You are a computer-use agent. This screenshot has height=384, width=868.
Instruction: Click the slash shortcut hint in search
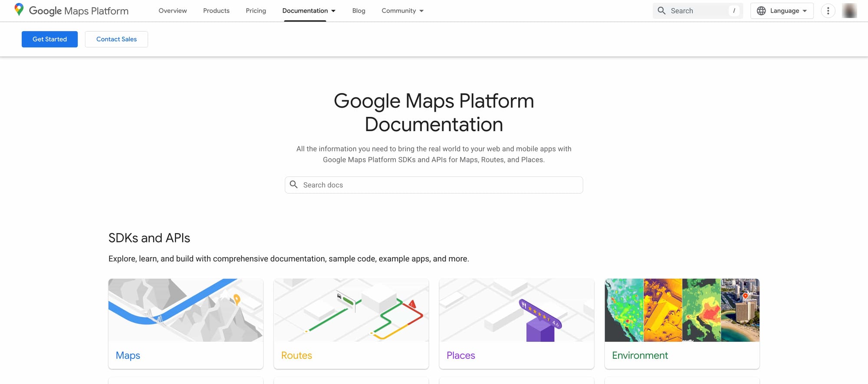pos(734,11)
